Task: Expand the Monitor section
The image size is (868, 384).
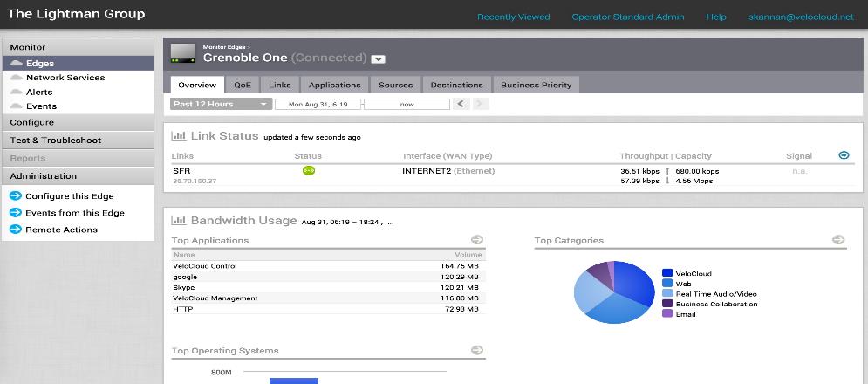Action: 78,47
